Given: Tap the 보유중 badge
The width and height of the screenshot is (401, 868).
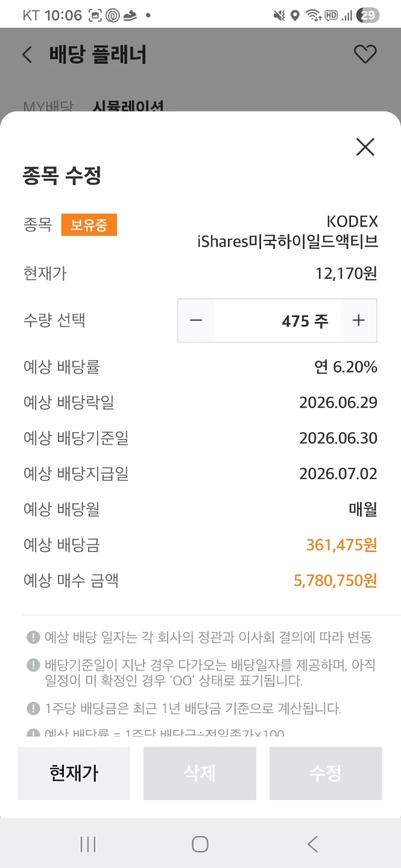Looking at the screenshot, I should (89, 225).
